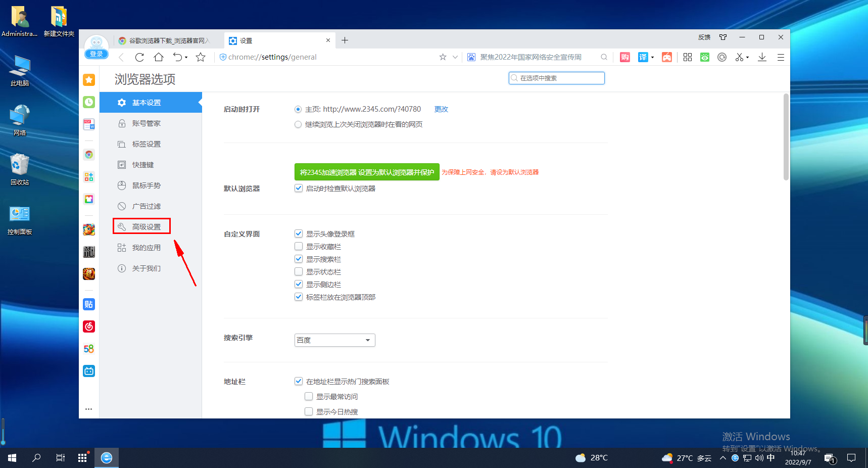Toggle 启动时检查默认浏览器 checkbox
Image resolution: width=868 pixels, height=468 pixels.
pos(299,188)
